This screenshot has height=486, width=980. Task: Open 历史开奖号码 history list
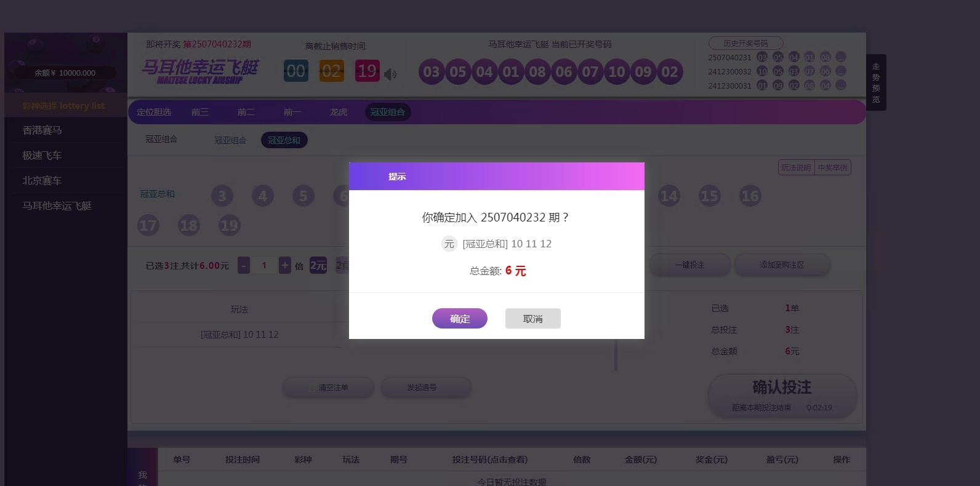pos(745,43)
